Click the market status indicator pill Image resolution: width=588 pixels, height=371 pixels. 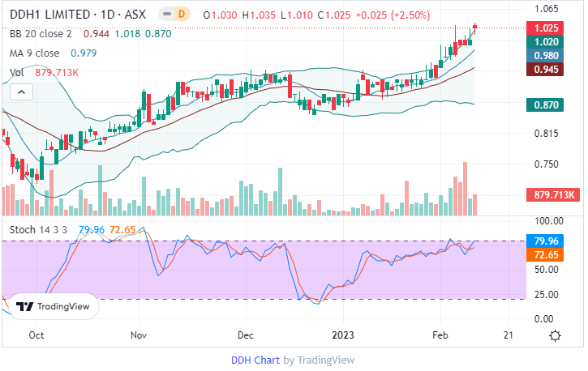(x=165, y=15)
